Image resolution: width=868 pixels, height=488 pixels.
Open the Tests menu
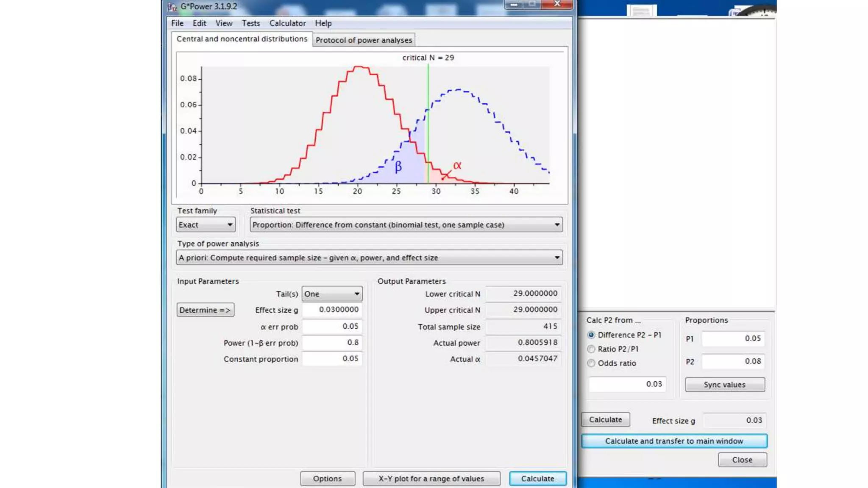tap(250, 23)
